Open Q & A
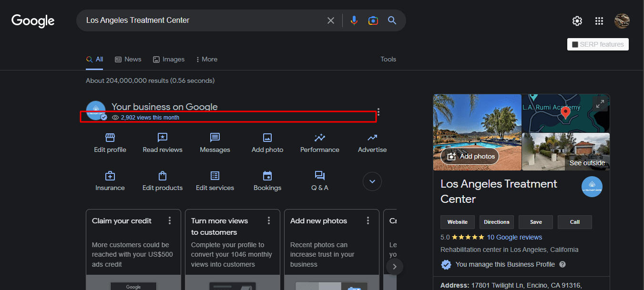 [320, 181]
